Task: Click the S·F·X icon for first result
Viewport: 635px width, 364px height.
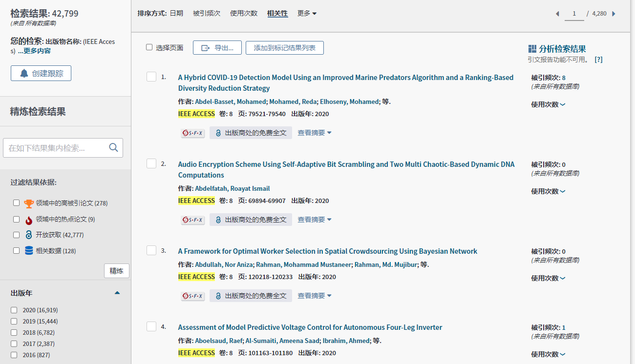Action: pos(193,133)
